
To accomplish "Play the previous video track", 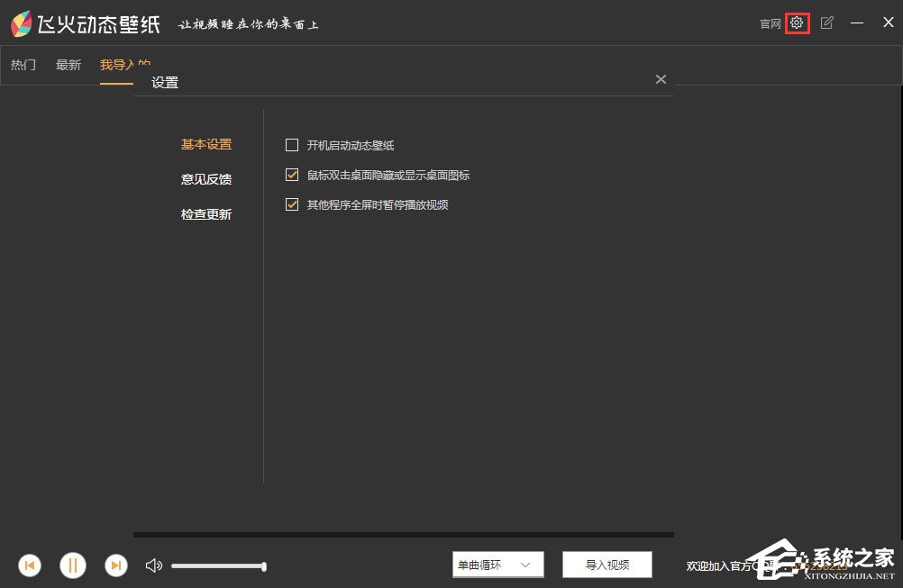I will (x=30, y=565).
